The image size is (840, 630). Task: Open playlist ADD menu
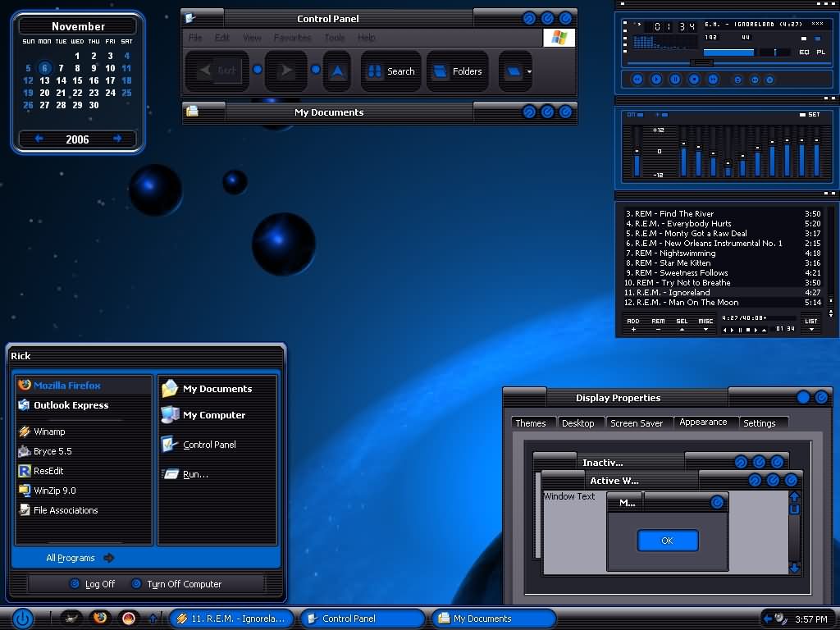[x=633, y=324]
